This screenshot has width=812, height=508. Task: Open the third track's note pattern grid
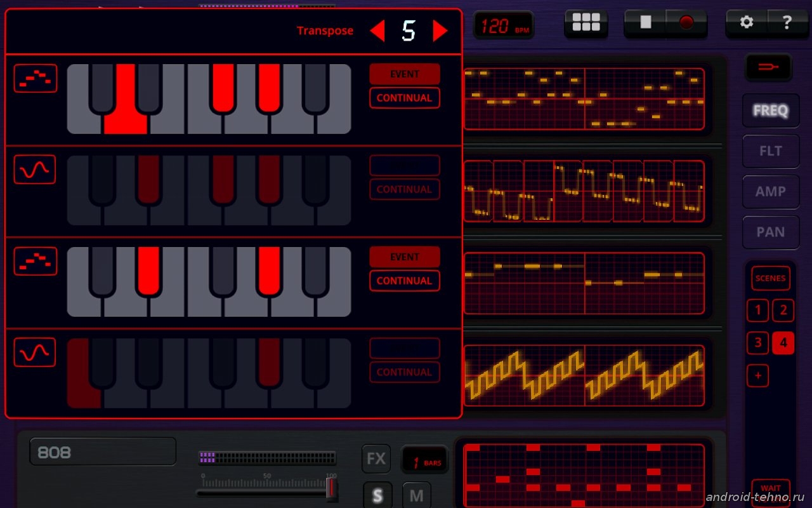[x=584, y=283]
